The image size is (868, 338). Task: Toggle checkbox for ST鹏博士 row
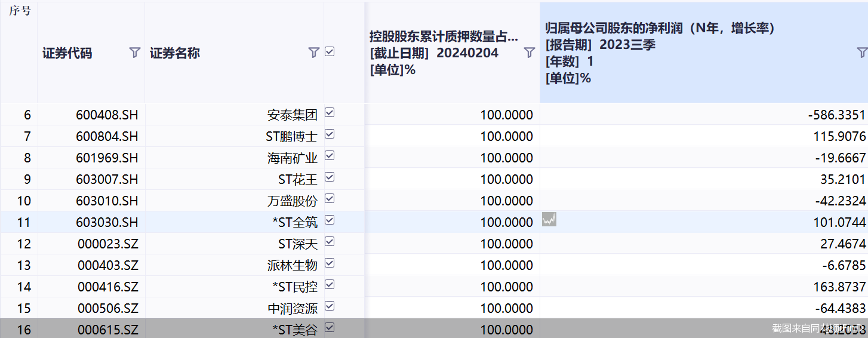click(x=330, y=134)
